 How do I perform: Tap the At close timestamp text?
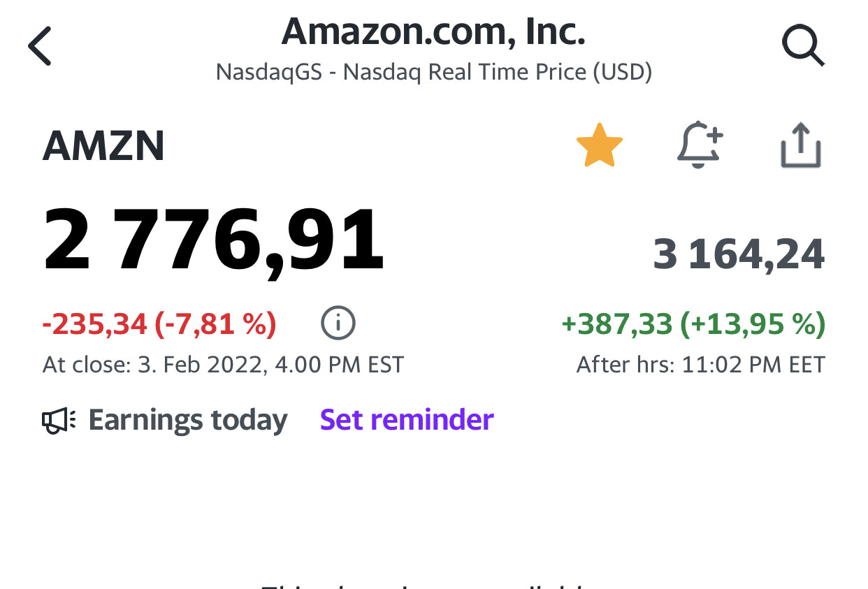coord(223,365)
